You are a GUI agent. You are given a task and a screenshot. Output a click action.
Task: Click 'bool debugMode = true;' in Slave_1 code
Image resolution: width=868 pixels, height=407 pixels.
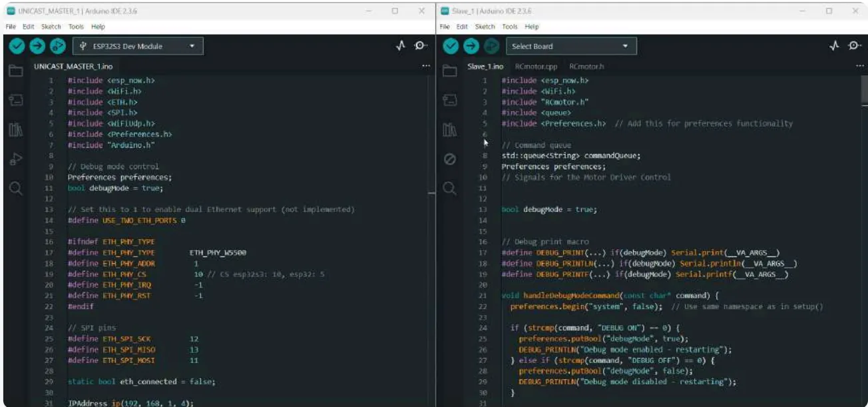pyautogui.click(x=549, y=209)
